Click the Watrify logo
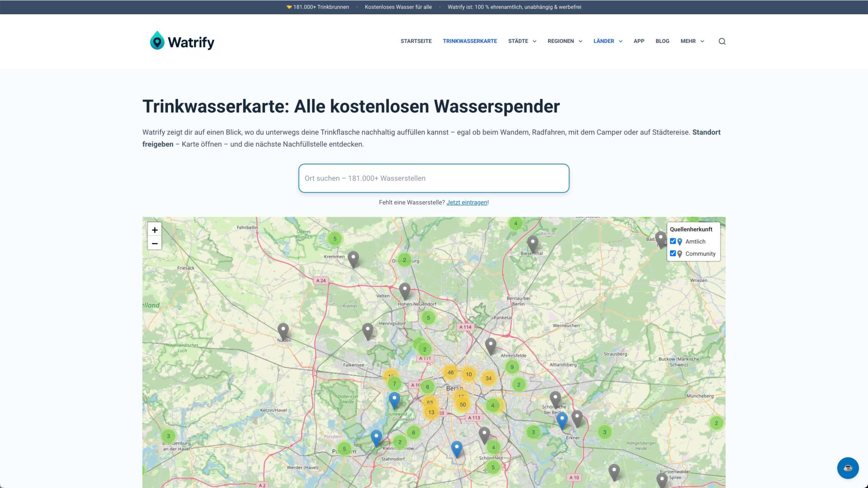Image resolution: width=868 pixels, height=488 pixels. click(x=182, y=41)
